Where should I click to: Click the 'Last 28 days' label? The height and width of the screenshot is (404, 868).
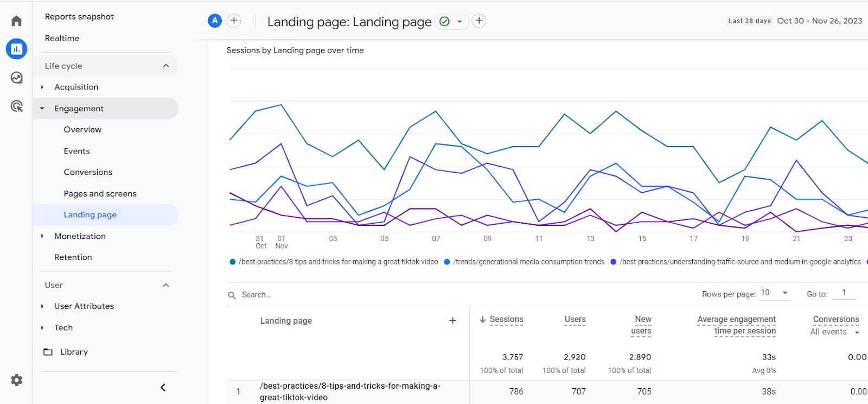pos(749,21)
